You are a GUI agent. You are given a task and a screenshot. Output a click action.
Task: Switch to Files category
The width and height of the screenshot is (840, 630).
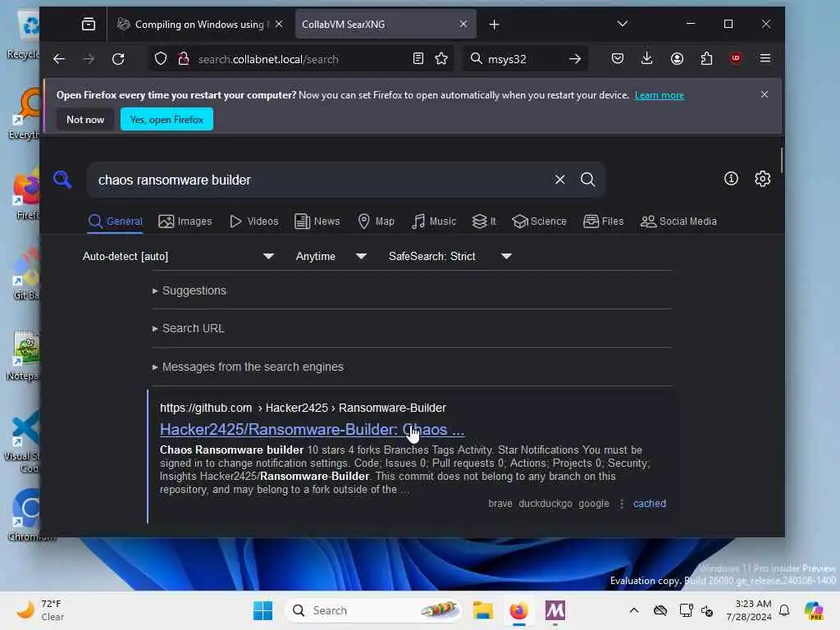click(x=603, y=221)
